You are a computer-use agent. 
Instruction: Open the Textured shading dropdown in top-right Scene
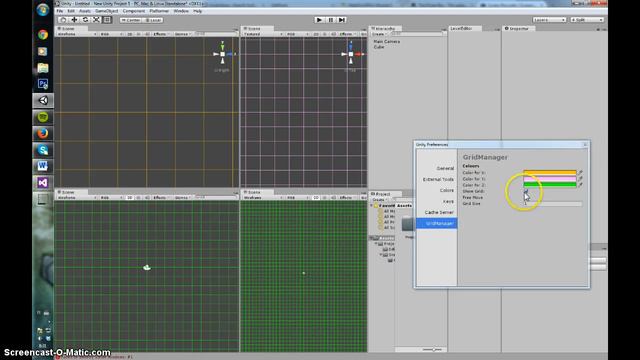tap(263, 34)
